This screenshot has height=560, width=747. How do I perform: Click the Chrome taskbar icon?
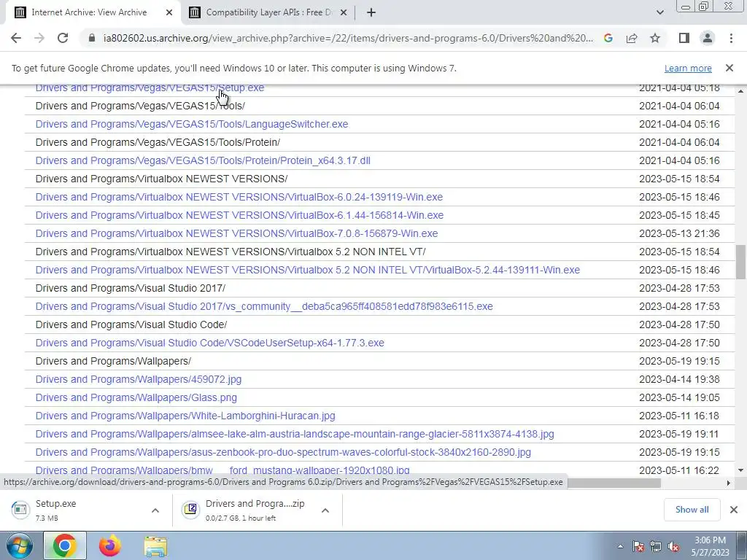(65, 545)
